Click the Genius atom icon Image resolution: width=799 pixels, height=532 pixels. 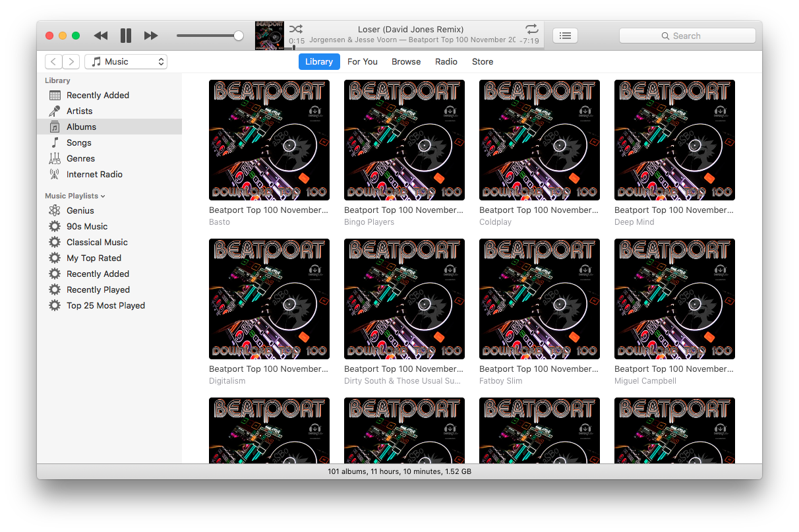(x=55, y=210)
